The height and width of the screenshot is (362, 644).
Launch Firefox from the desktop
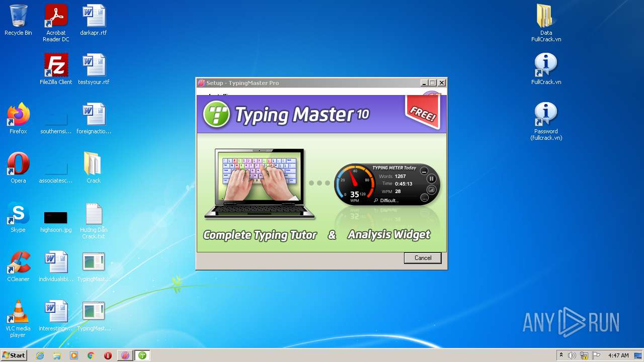pyautogui.click(x=18, y=119)
